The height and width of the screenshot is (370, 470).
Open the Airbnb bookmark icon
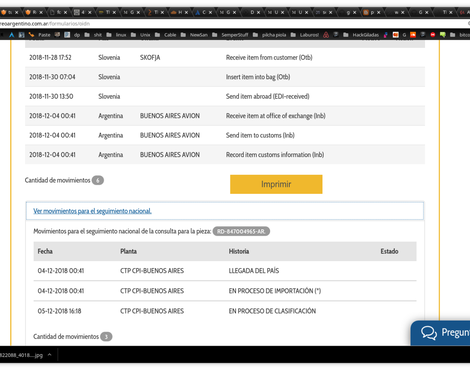click(x=326, y=35)
